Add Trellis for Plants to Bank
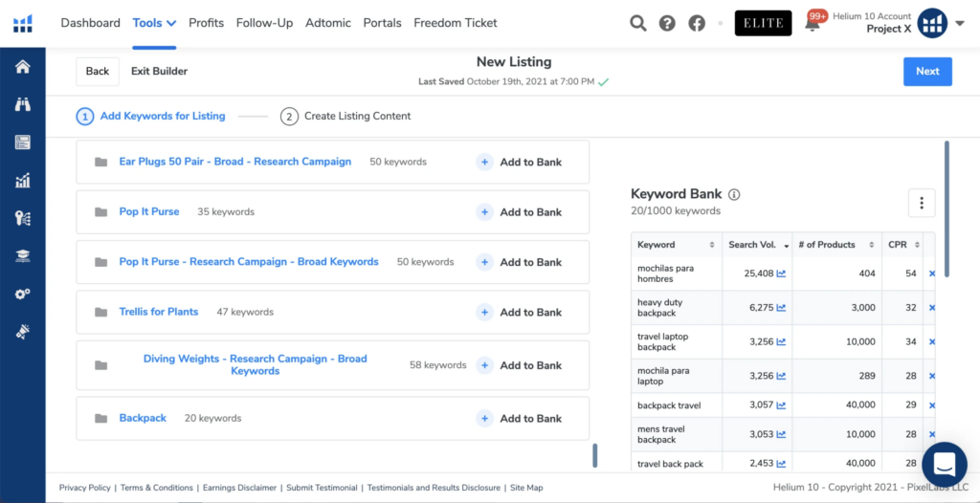The image size is (980, 503). pos(521,312)
